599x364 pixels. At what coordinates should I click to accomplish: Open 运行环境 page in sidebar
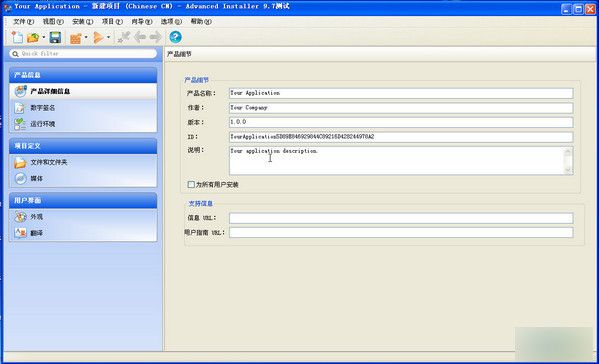(83, 124)
